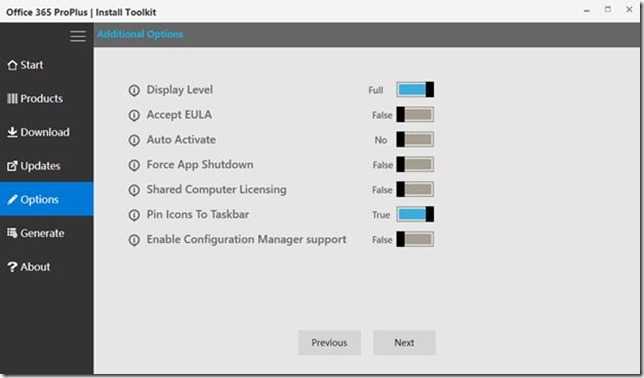
Task: Turn on Shared Computer Licensing switch
Action: (x=415, y=189)
